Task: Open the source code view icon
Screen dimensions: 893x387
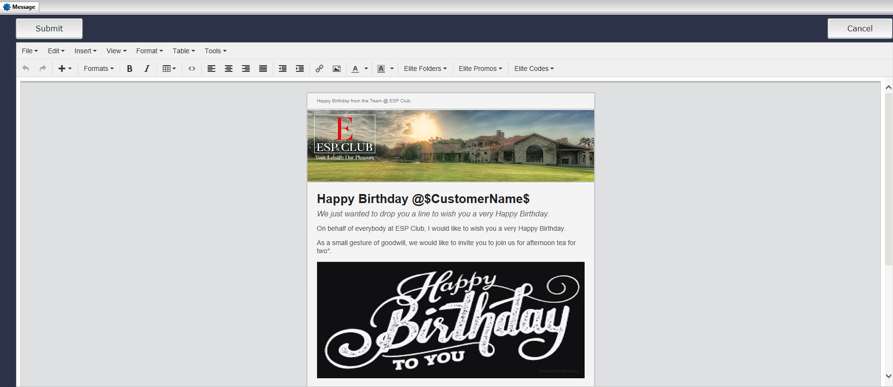Action: coord(192,68)
